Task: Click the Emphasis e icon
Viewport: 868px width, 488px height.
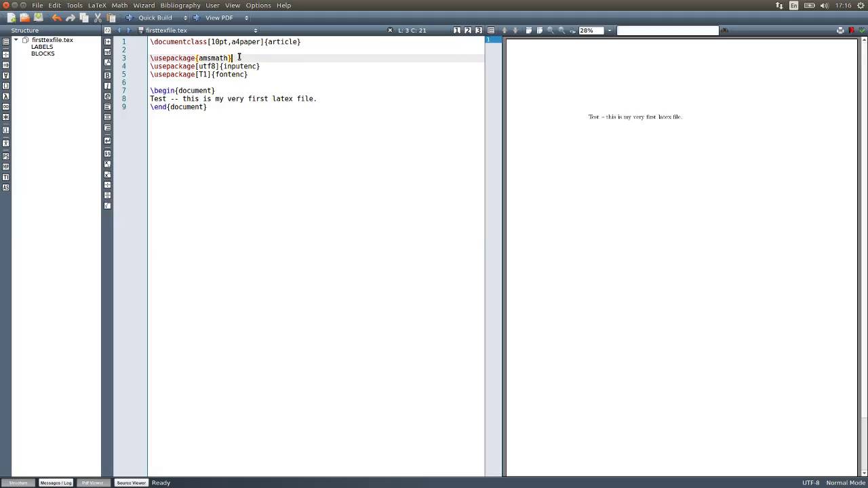Action: pos(107,96)
